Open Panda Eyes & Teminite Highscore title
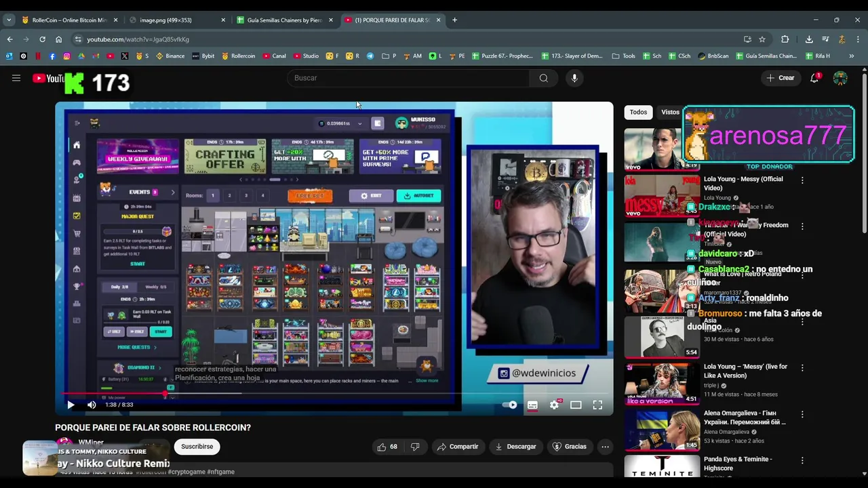868x488 pixels. [738, 464]
